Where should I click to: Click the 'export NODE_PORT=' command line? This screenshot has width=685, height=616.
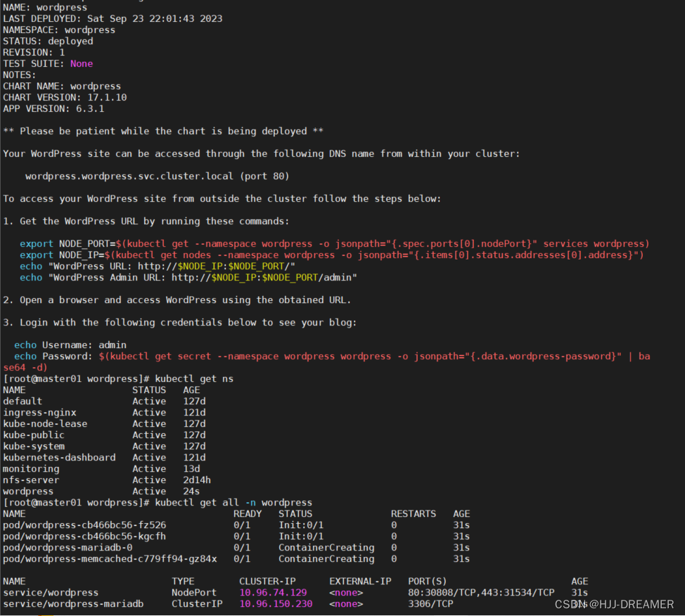(x=335, y=244)
